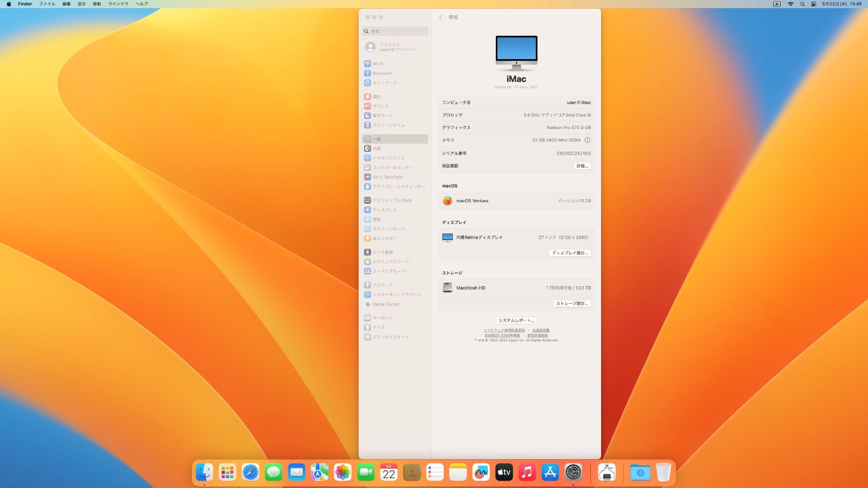Open Wi-Fi settings in the sidebar
The image size is (868, 488).
(x=395, y=64)
